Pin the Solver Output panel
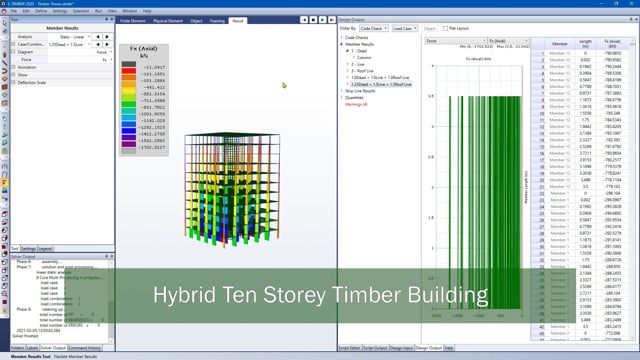Image resolution: width=640 pixels, height=360 pixels. click(107, 256)
